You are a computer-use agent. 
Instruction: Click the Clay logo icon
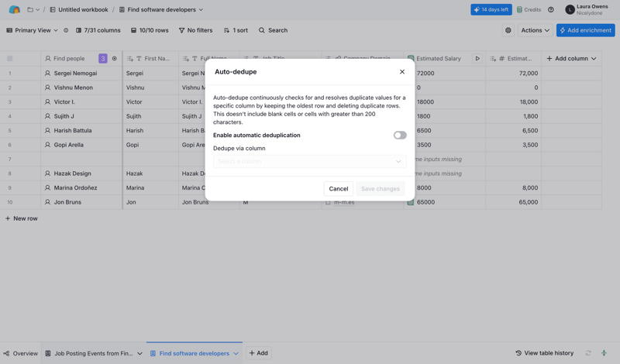click(x=14, y=9)
